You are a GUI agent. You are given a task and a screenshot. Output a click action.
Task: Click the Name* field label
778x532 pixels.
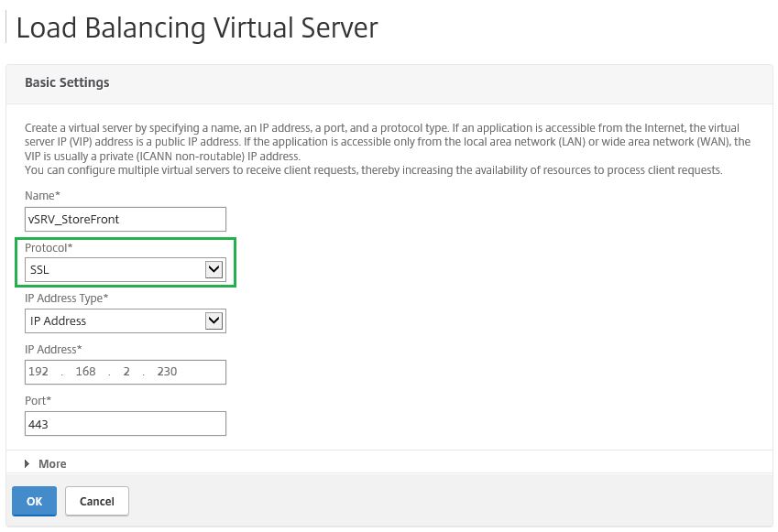(x=42, y=195)
